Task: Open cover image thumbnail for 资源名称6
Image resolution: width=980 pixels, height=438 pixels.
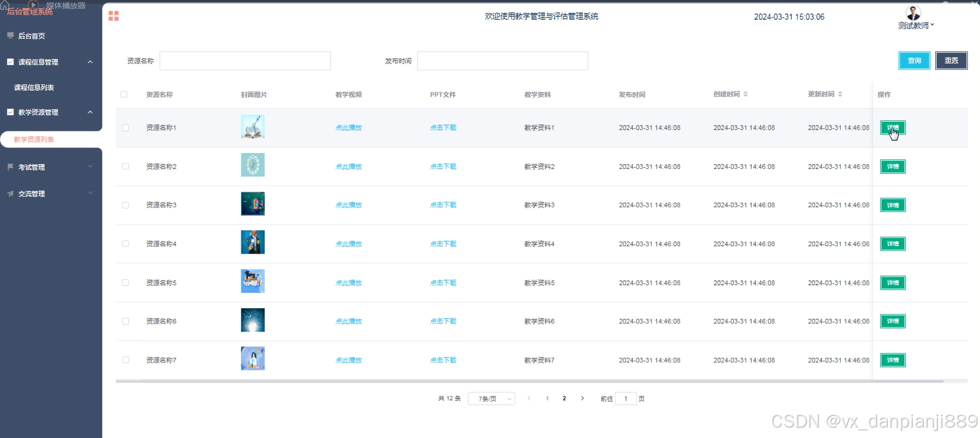Action: tap(253, 320)
